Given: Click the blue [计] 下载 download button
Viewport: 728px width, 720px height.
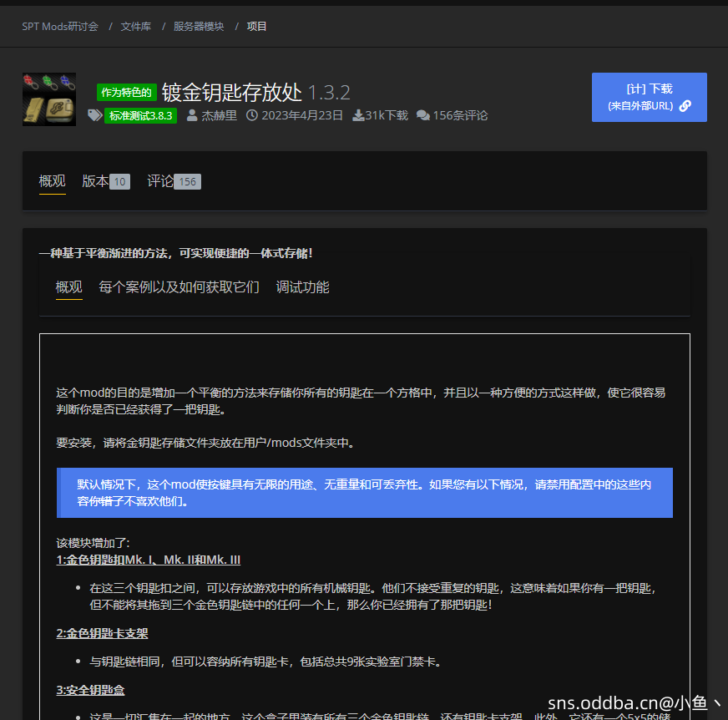Looking at the screenshot, I should tap(650, 97).
